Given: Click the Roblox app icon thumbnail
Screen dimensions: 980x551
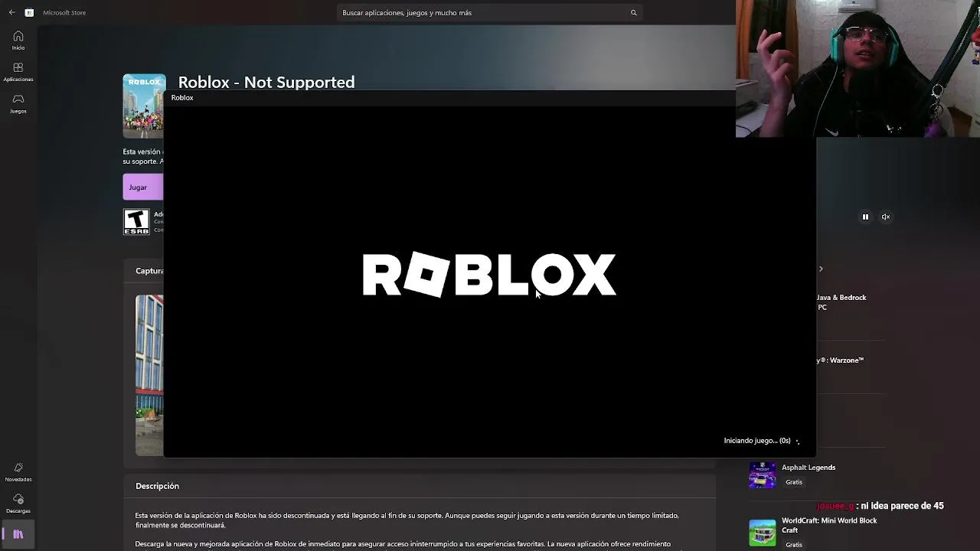Looking at the screenshot, I should click(144, 106).
